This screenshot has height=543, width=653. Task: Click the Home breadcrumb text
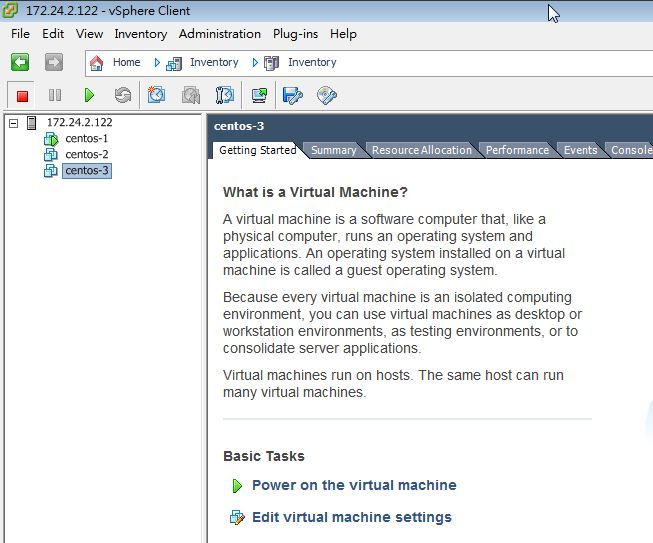[x=127, y=62]
